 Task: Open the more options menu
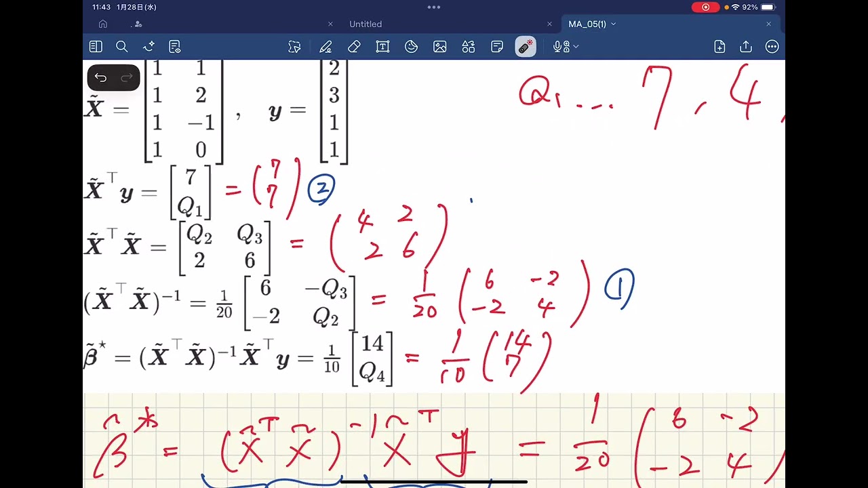[772, 47]
